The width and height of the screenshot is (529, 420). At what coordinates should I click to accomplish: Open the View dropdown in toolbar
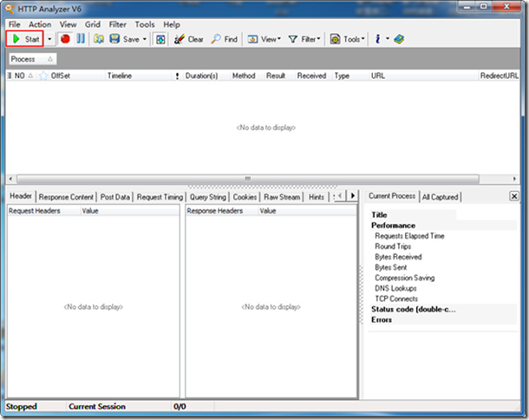(264, 39)
